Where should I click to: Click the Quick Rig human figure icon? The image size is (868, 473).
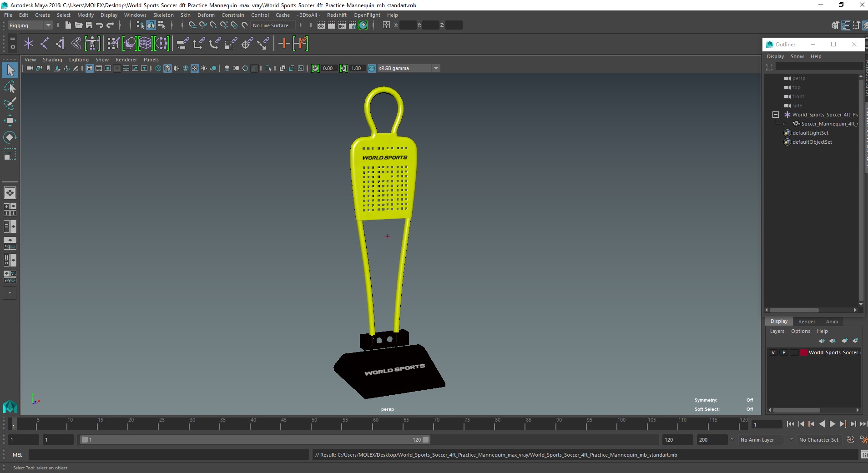(92, 44)
